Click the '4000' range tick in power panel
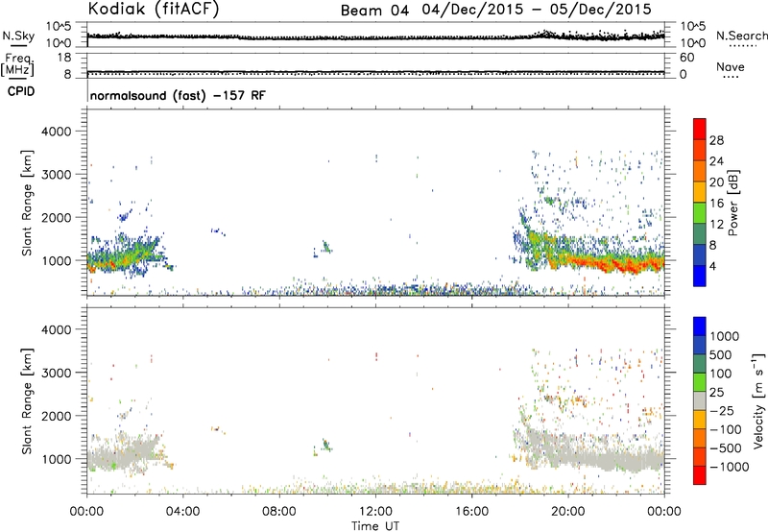The image size is (768, 532). click(56, 132)
